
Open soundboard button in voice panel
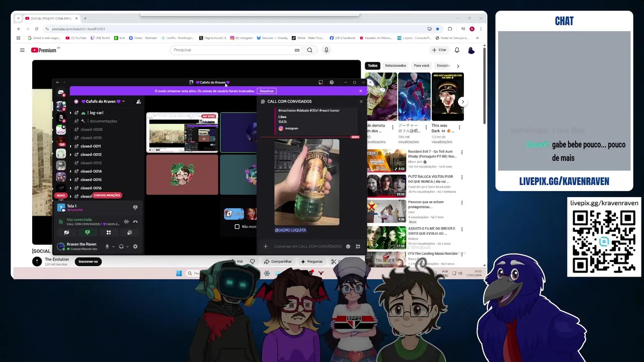pos(129,233)
